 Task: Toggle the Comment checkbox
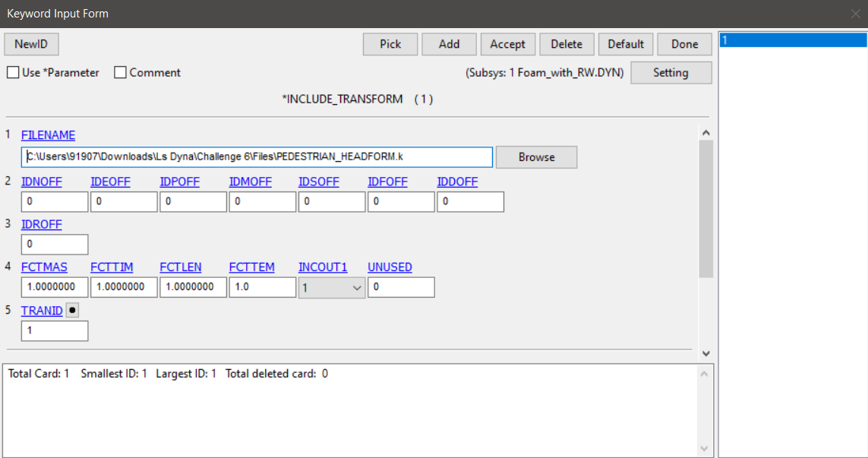[x=120, y=73]
